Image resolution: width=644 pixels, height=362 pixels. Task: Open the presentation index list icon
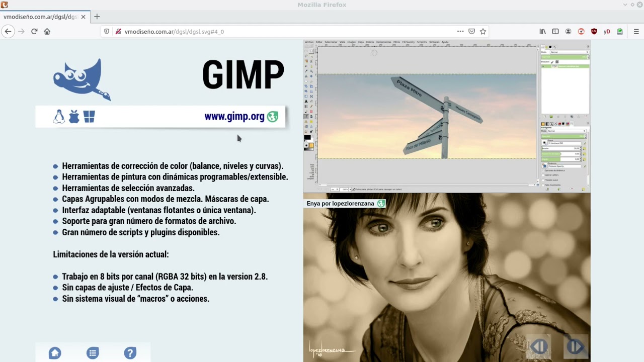point(93,353)
